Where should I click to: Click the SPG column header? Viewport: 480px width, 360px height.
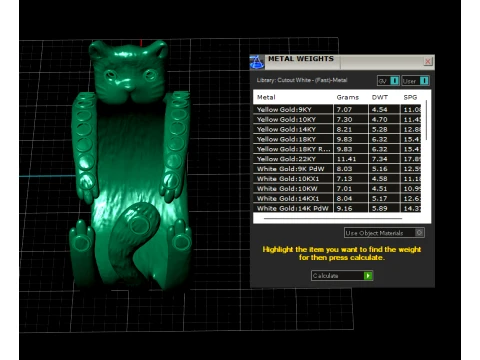coord(410,97)
